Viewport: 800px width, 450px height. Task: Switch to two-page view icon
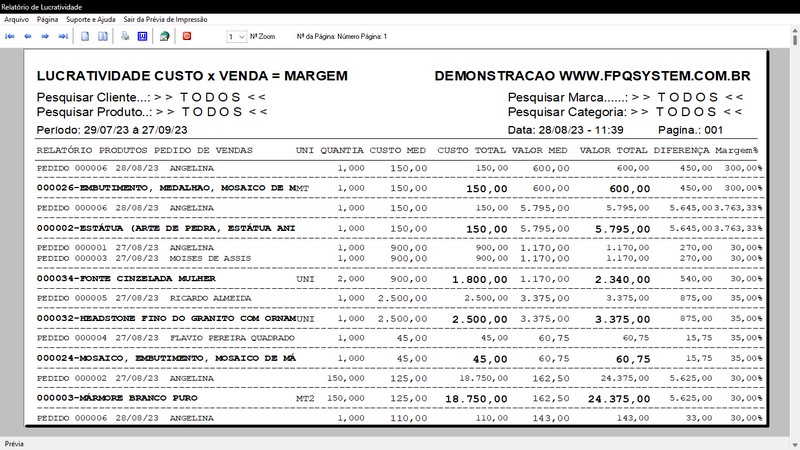pyautogui.click(x=103, y=36)
